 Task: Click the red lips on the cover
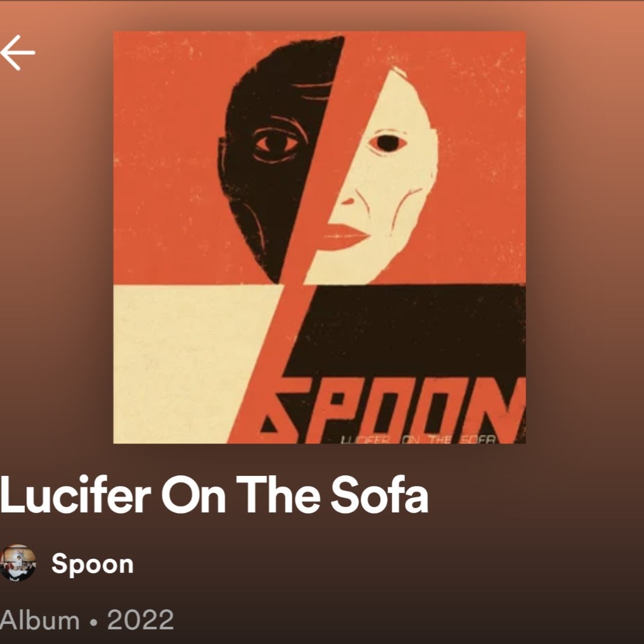(x=341, y=236)
